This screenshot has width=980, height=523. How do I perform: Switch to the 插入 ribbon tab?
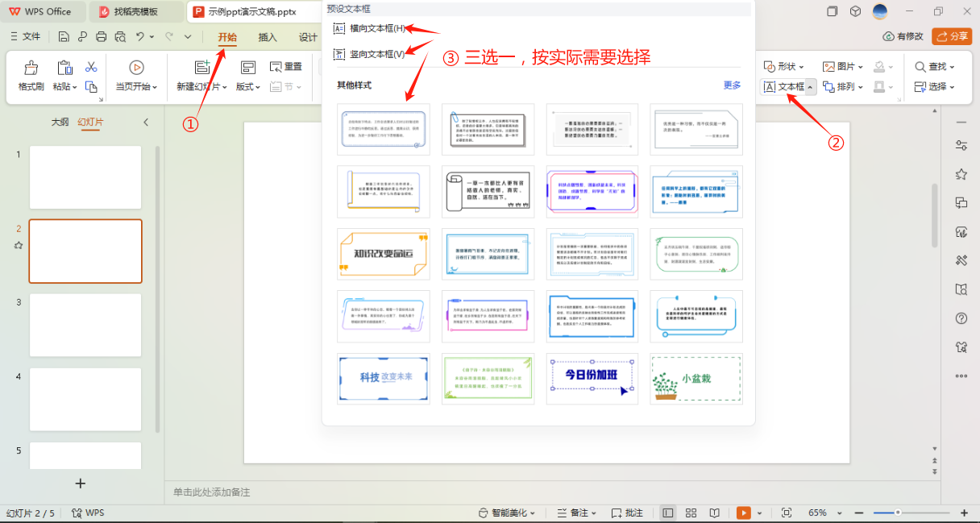point(267,37)
